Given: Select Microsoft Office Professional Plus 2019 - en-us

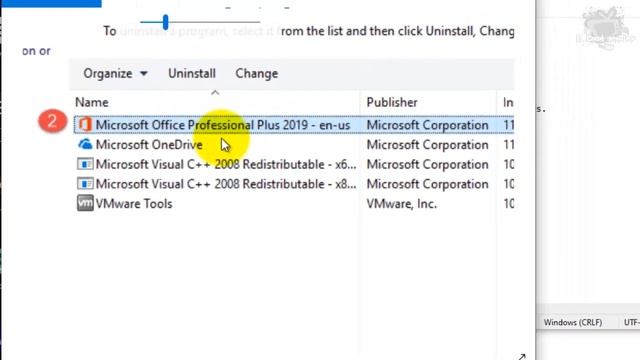Looking at the screenshot, I should point(223,125).
